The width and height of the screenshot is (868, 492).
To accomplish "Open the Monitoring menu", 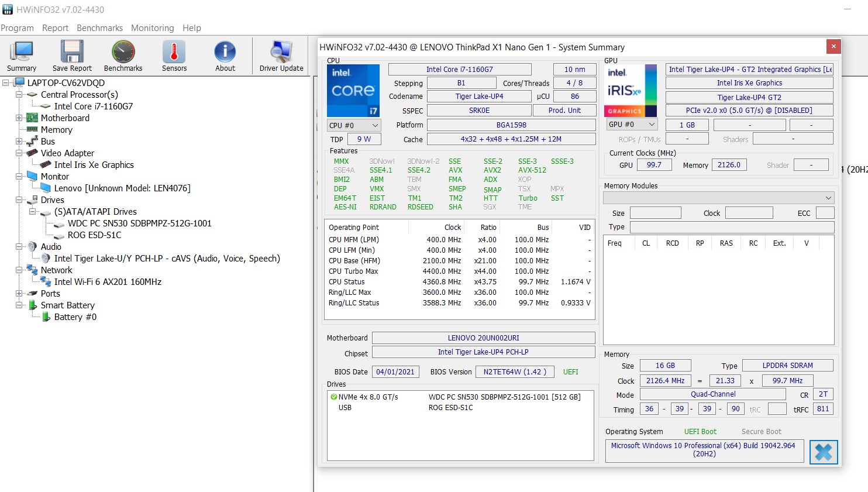I will point(152,28).
